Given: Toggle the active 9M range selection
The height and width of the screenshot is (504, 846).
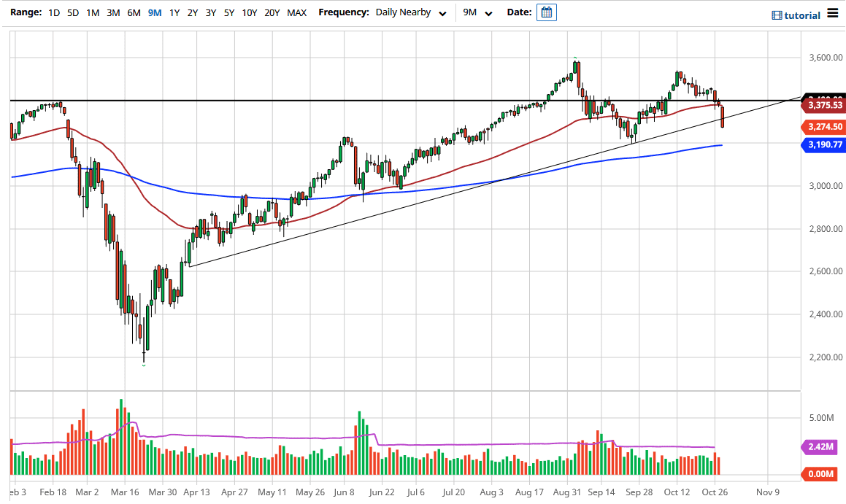Looking at the screenshot, I should [x=154, y=12].
